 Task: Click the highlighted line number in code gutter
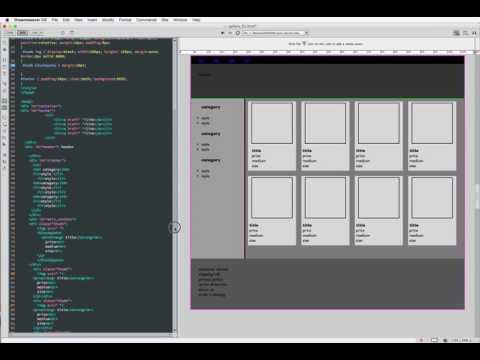pos(13,66)
